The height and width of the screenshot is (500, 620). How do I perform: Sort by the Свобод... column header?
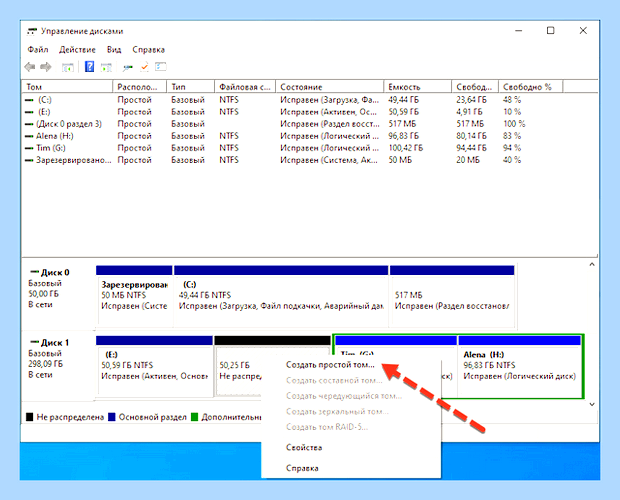(x=475, y=87)
